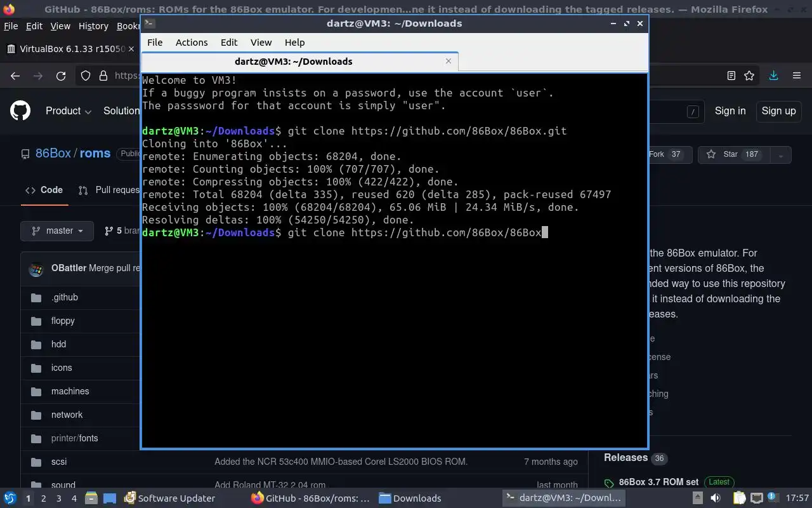Open the NCR 53c400 commit message
Viewport: 812px width, 508px height.
(341, 462)
